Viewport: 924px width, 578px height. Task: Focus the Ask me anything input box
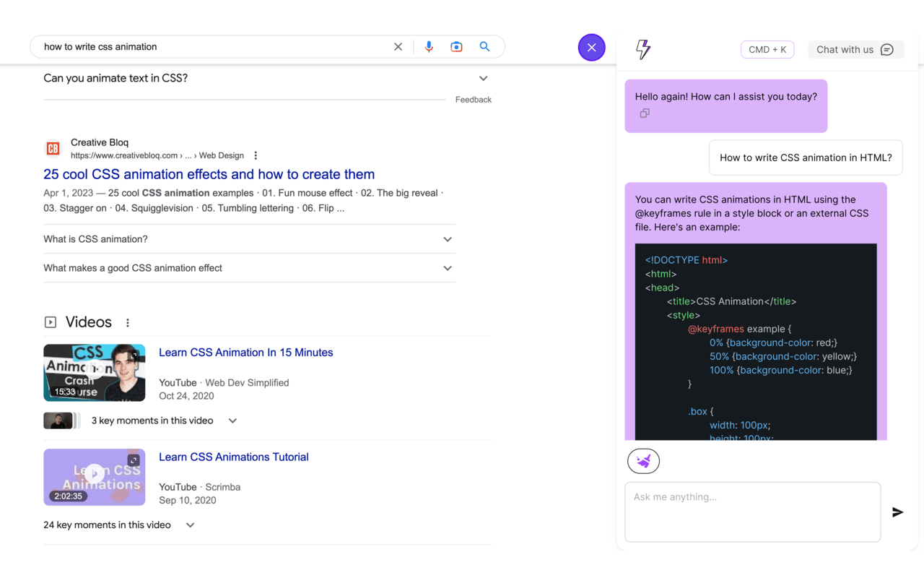pos(752,512)
